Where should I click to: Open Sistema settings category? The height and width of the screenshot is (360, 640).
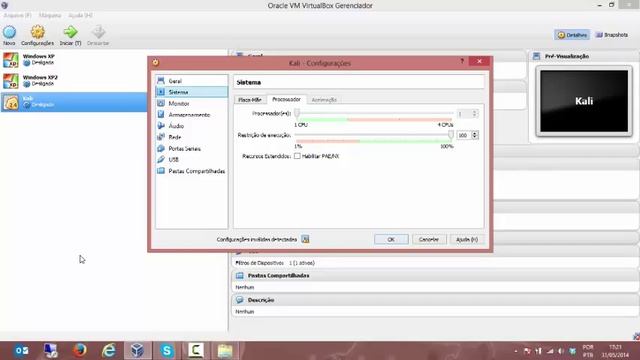191,92
